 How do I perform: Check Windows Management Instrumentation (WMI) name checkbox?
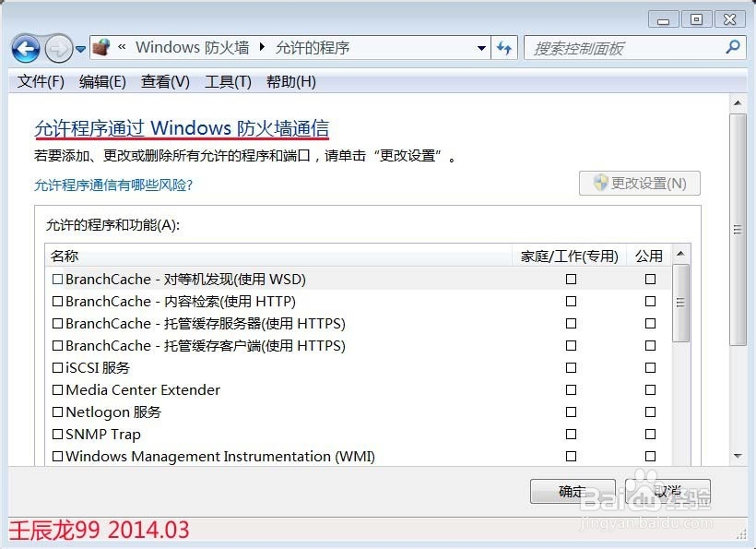tap(57, 457)
